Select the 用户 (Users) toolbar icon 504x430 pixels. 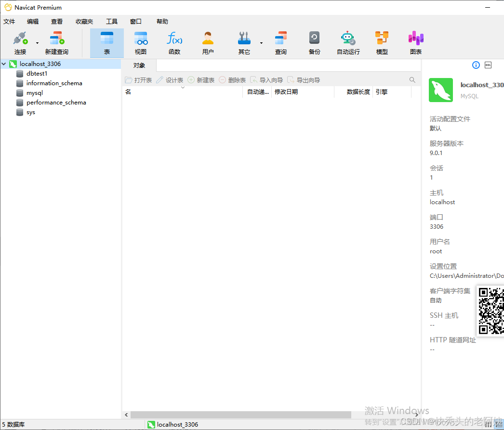(x=208, y=42)
